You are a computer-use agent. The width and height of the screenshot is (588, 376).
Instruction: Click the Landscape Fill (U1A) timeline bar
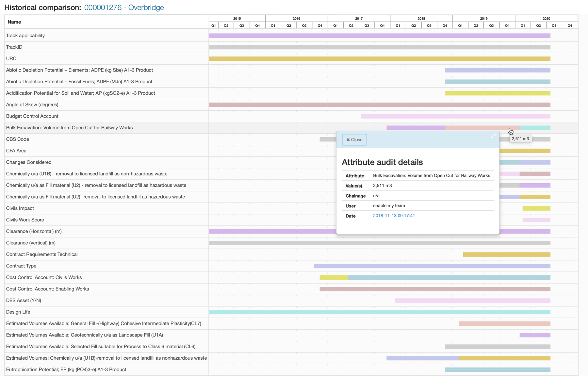(535, 335)
